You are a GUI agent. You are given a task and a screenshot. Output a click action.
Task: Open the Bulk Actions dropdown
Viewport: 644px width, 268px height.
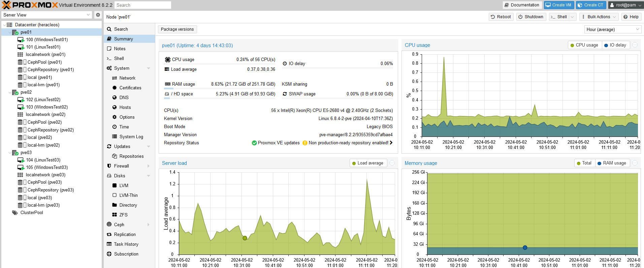[x=599, y=17]
